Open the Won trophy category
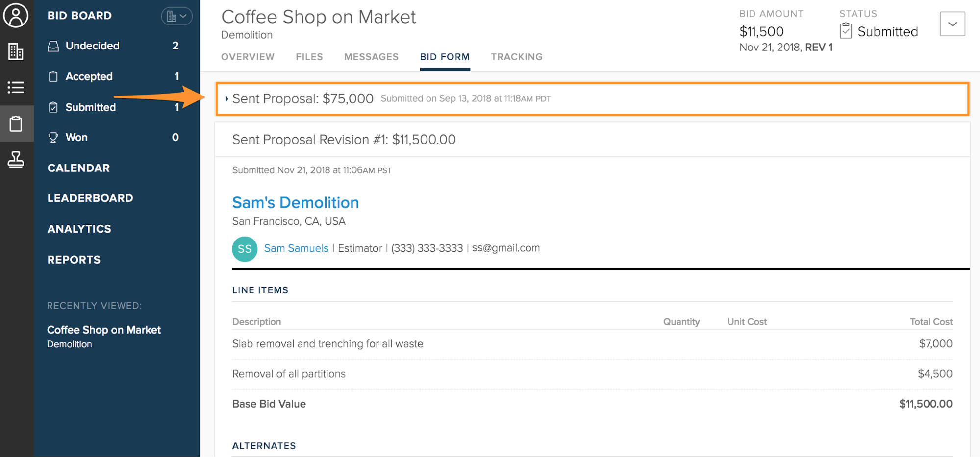The height and width of the screenshot is (457, 980). click(76, 138)
